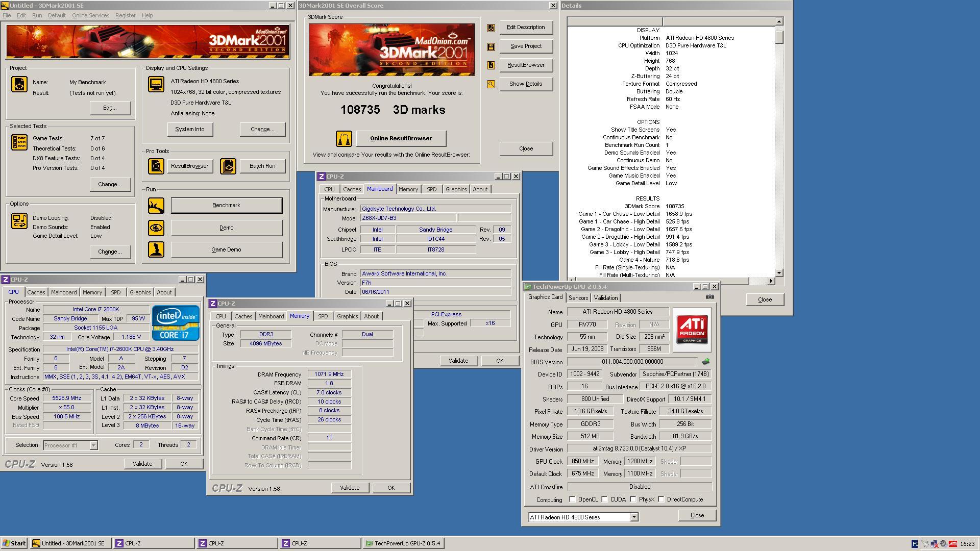The image size is (980, 551).
Task: Click the Save Project floppy icon
Action: (491, 47)
